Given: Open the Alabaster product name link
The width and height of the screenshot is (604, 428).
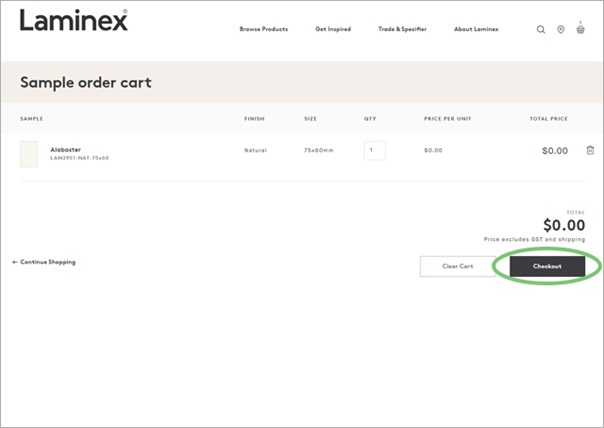Looking at the screenshot, I should pyautogui.click(x=66, y=150).
